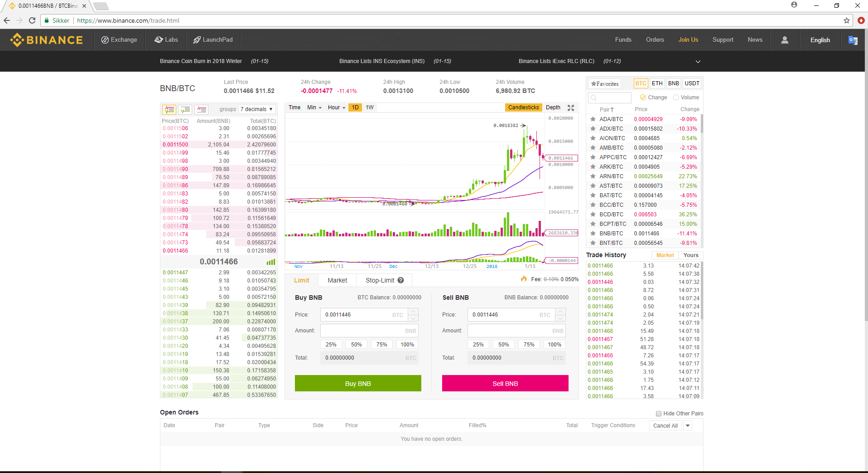The height and width of the screenshot is (473, 868).
Task: Open the Min interval dropdown
Action: (314, 107)
